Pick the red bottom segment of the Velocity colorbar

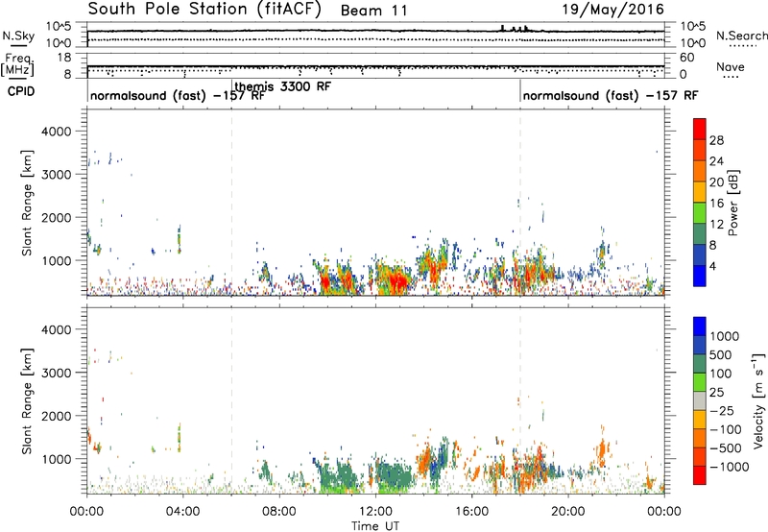point(700,475)
